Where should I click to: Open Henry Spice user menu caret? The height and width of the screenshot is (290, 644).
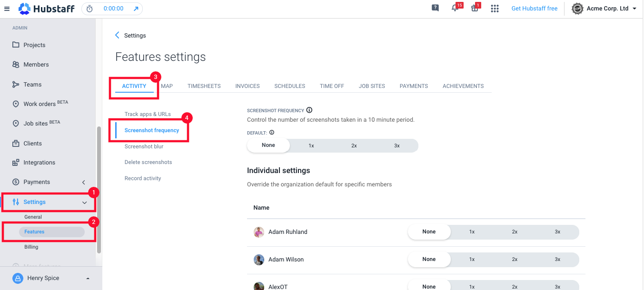click(x=88, y=278)
